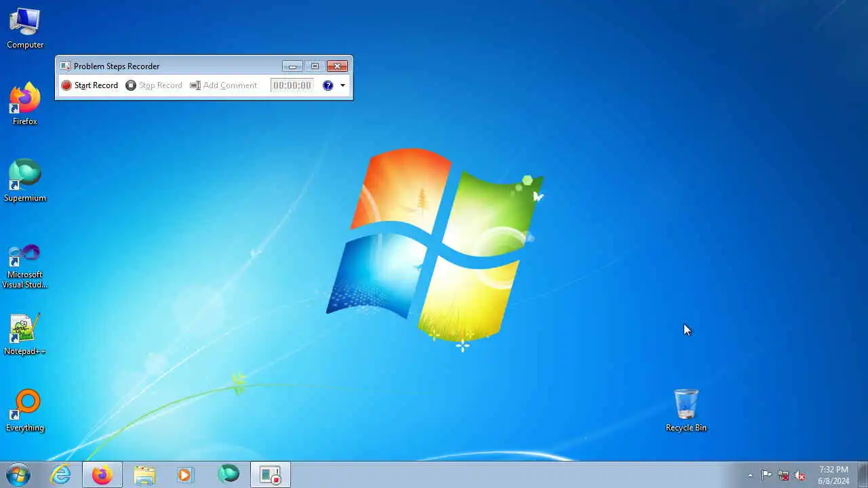Click Add Comment in Problem Steps Recorder
Viewport: 868px width, 488px height.
[223, 85]
